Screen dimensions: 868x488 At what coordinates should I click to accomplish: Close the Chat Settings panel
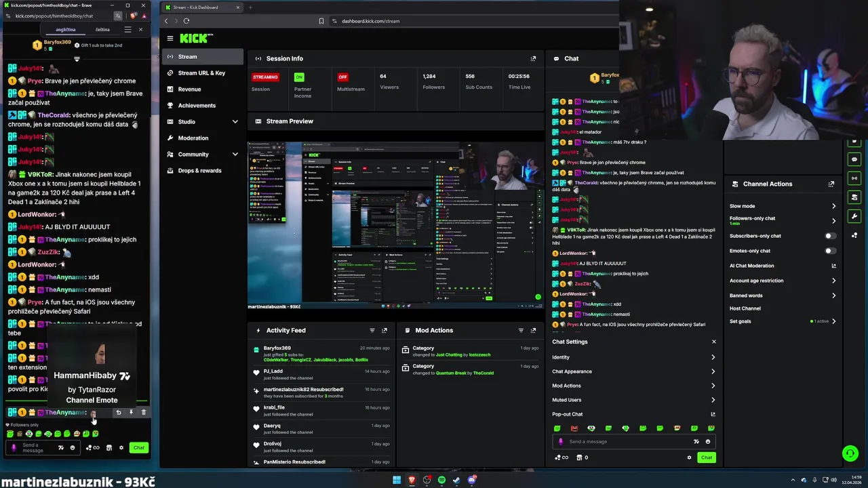[713, 342]
